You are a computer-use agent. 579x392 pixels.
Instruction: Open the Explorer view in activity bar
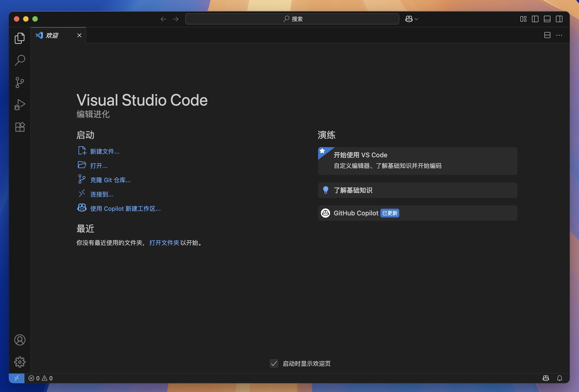click(x=20, y=38)
